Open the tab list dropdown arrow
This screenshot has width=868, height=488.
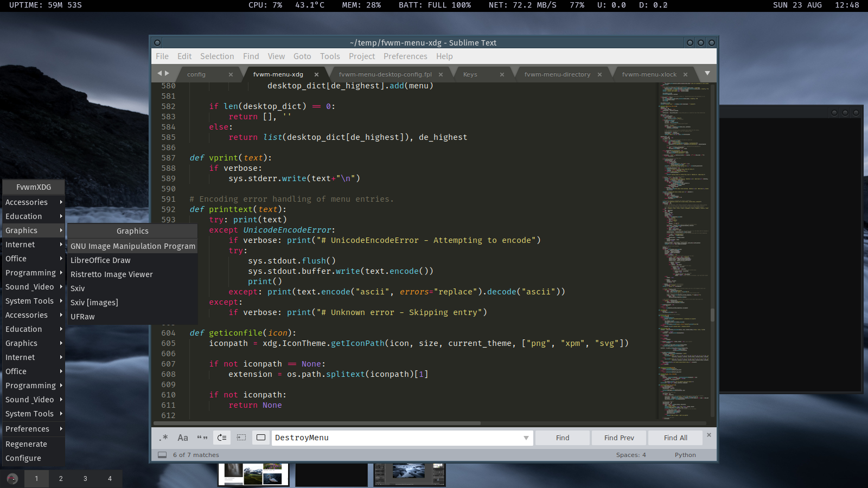pos(707,73)
